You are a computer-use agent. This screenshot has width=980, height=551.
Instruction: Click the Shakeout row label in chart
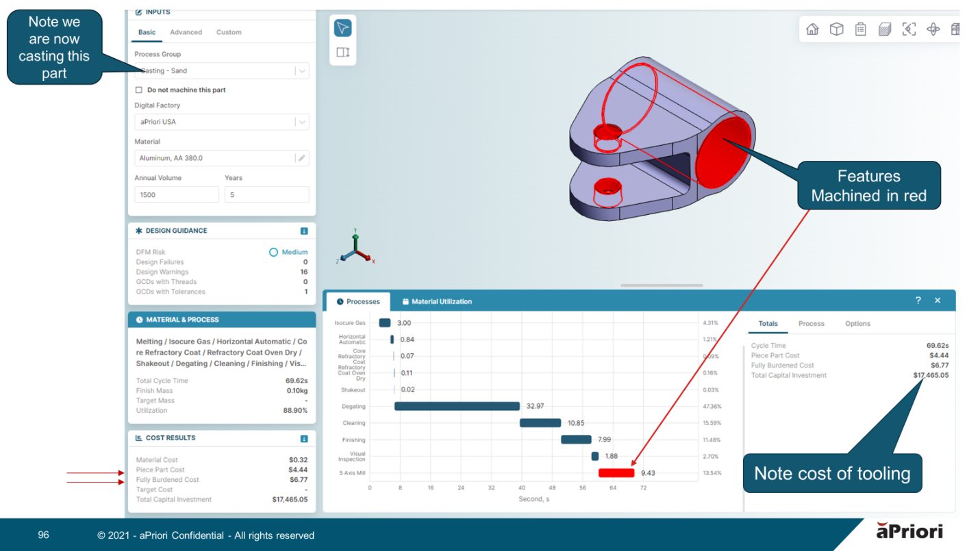(353, 389)
